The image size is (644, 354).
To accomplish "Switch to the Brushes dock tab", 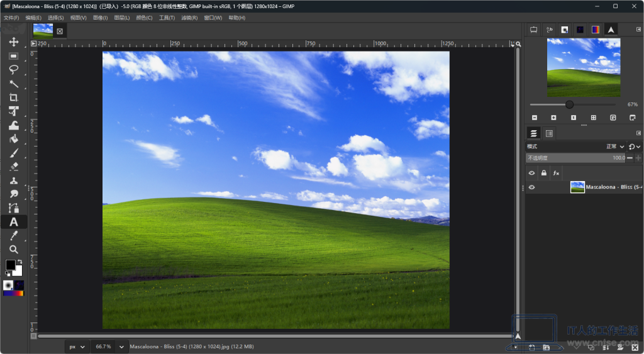I will [x=565, y=30].
